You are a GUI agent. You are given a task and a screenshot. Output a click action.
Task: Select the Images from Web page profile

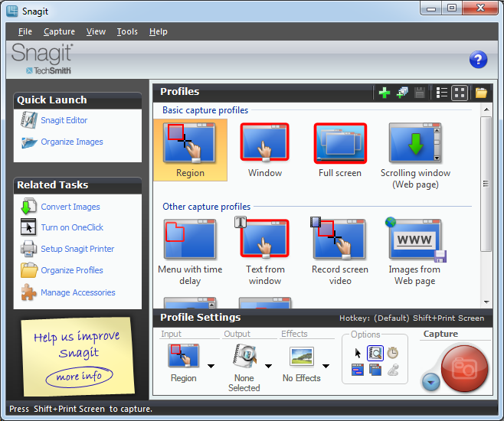[414, 252]
